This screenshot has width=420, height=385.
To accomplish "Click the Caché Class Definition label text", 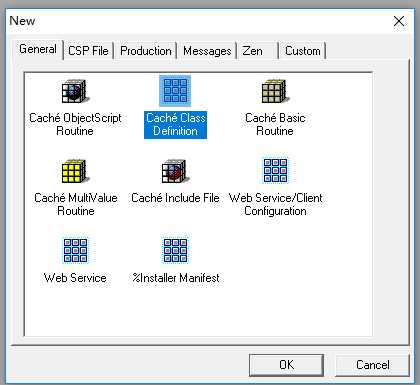I will click(176, 124).
